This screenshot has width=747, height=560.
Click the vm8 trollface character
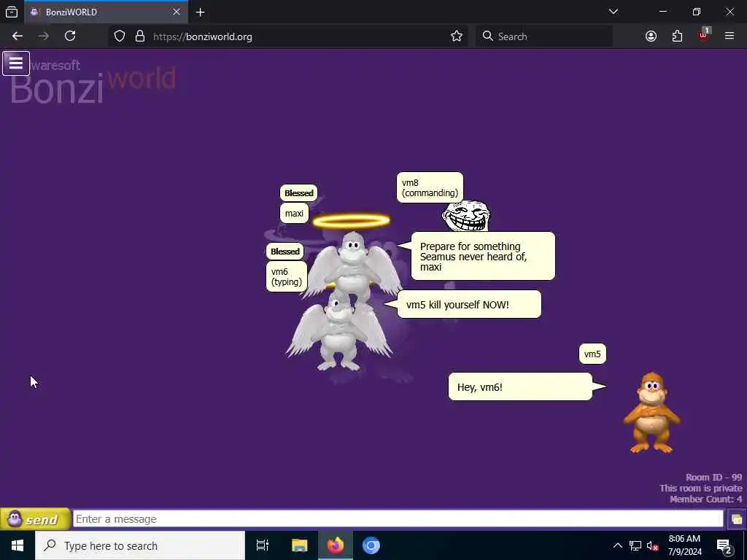466,216
